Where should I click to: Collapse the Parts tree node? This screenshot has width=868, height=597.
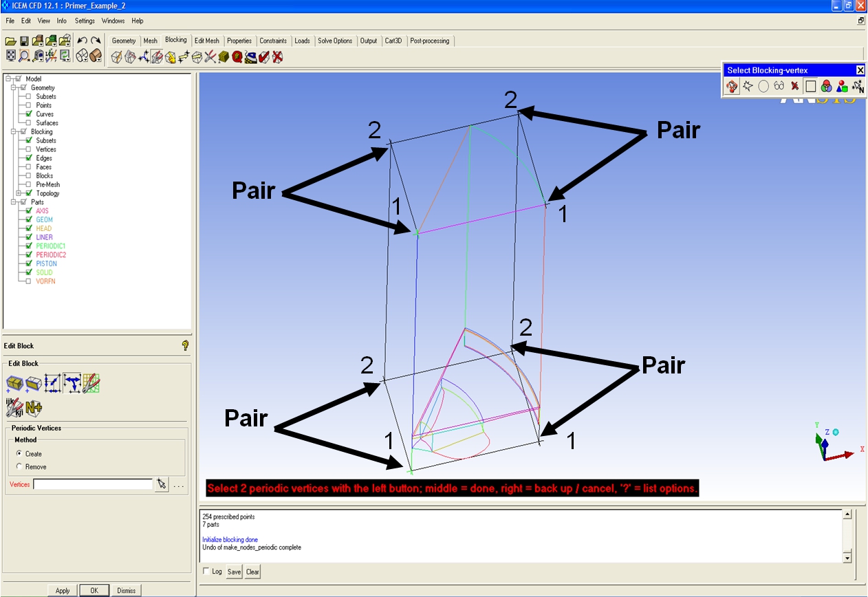14,202
